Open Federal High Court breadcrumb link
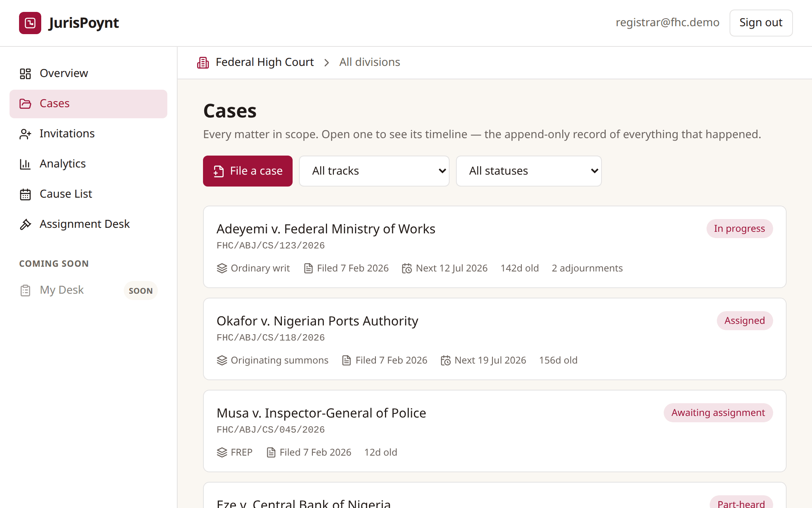The width and height of the screenshot is (812, 508). [x=264, y=62]
